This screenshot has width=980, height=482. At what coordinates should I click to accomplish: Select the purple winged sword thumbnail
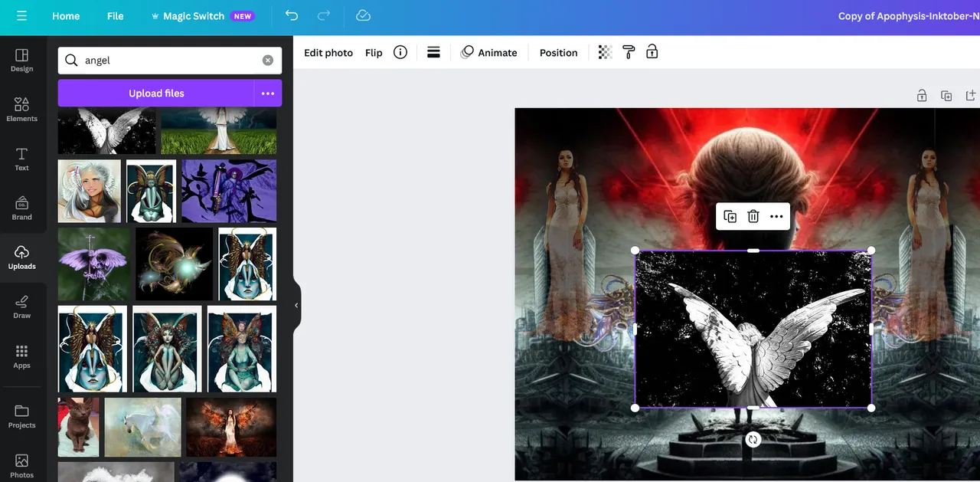[x=94, y=264]
